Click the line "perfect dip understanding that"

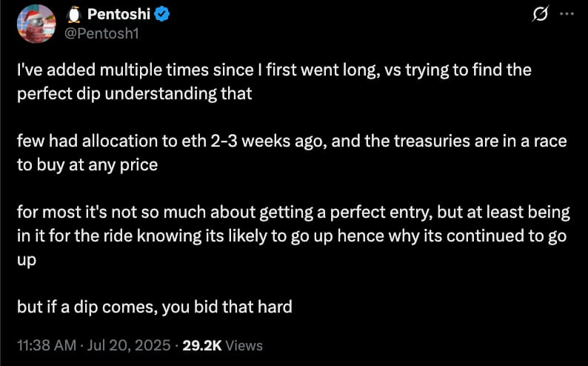[134, 95]
